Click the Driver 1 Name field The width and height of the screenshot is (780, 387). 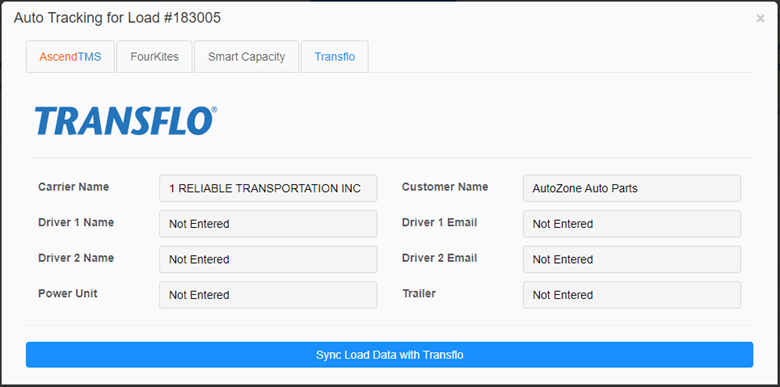[x=268, y=224]
